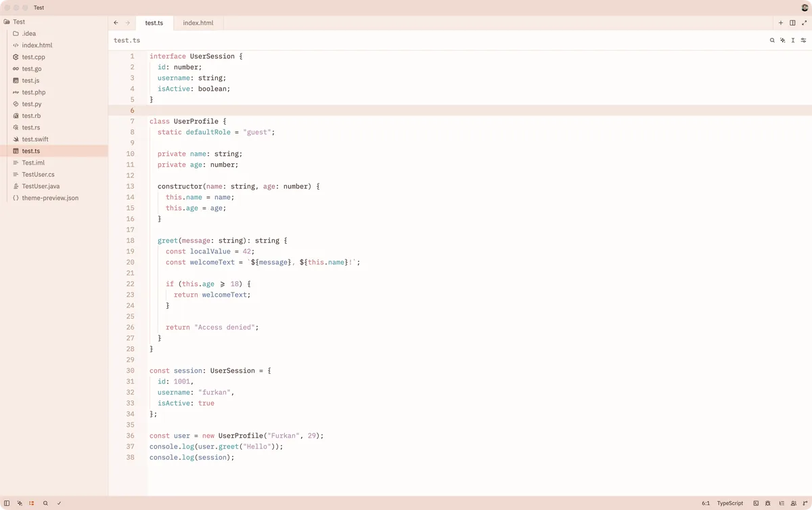Screen dimensions: 812x510
Task: Switch to the test.ts tab
Action: 154,22
